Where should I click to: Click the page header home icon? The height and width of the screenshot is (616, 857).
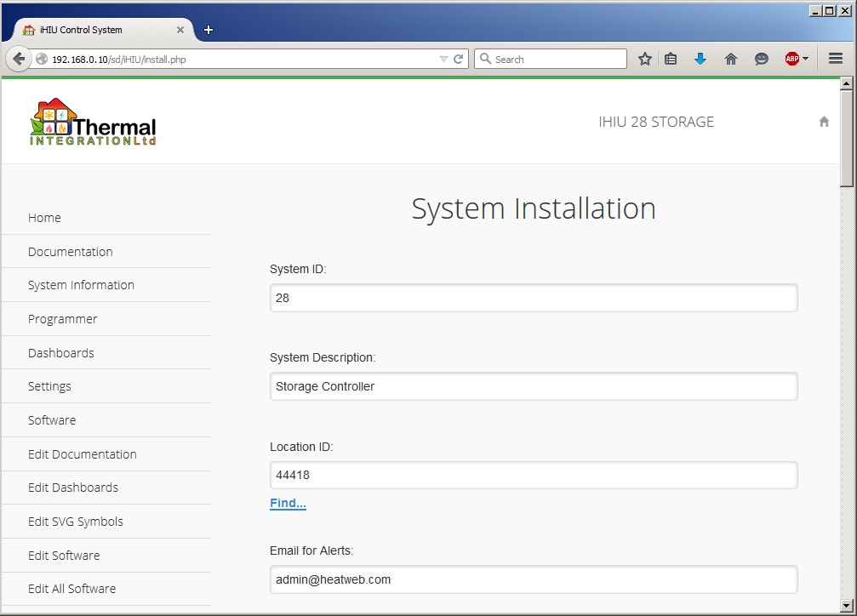(824, 122)
